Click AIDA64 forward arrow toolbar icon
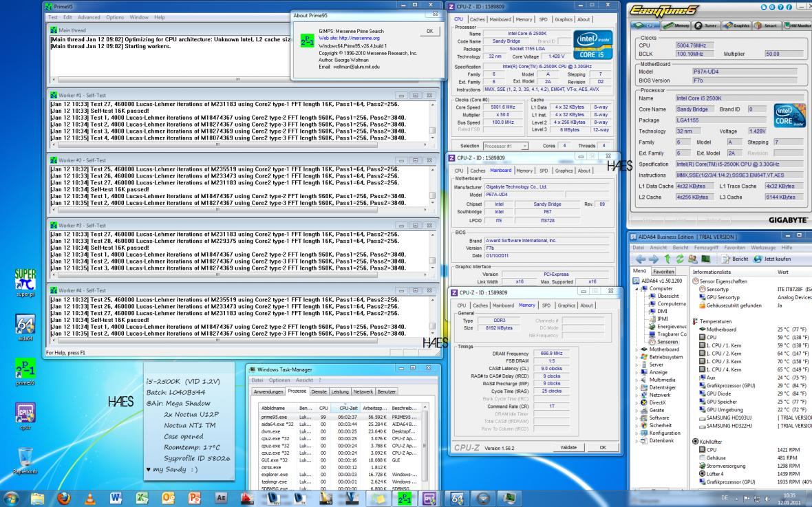 point(654,259)
